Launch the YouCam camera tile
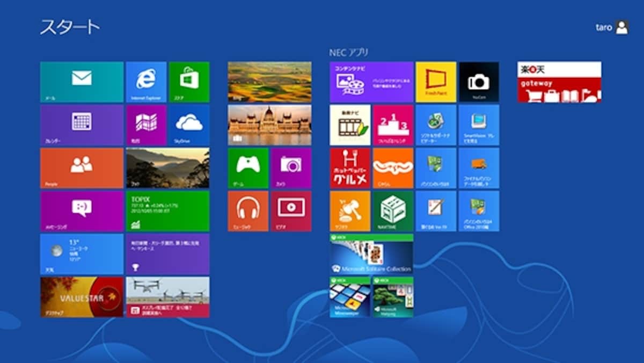This screenshot has height=363, width=644. [479, 82]
